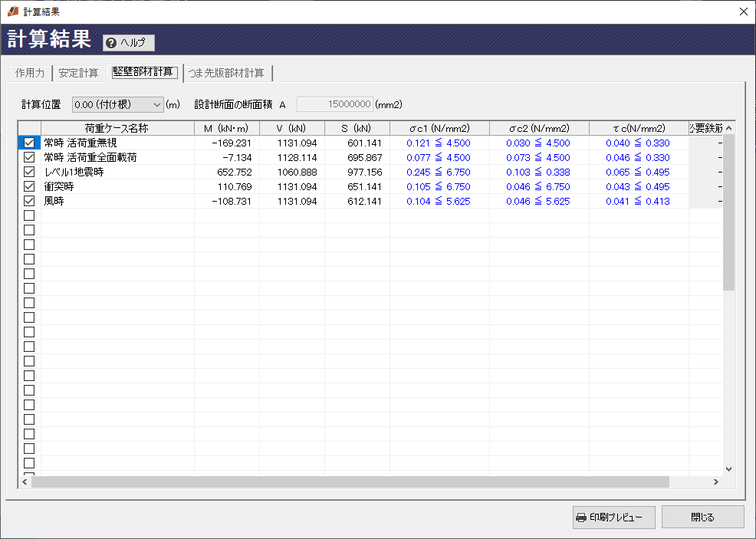Click the horizontal scrollbar right arrow
The height and width of the screenshot is (539, 756).
tap(716, 481)
